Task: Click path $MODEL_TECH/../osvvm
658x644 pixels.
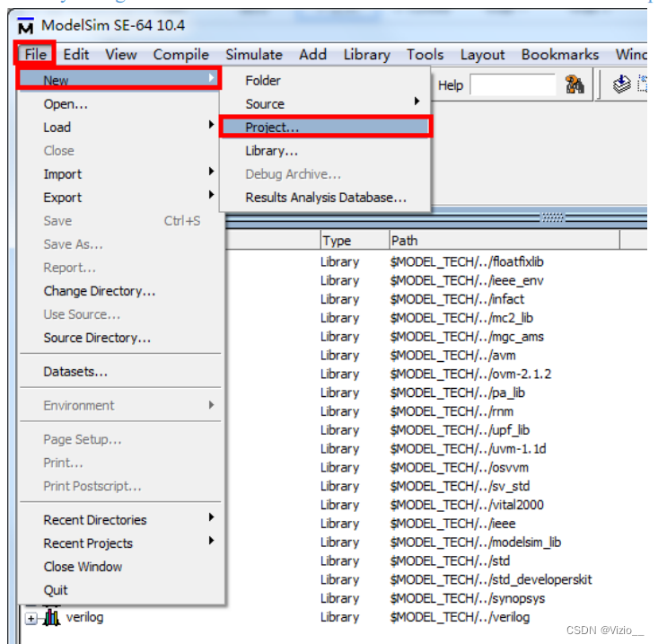Action: pos(459,467)
